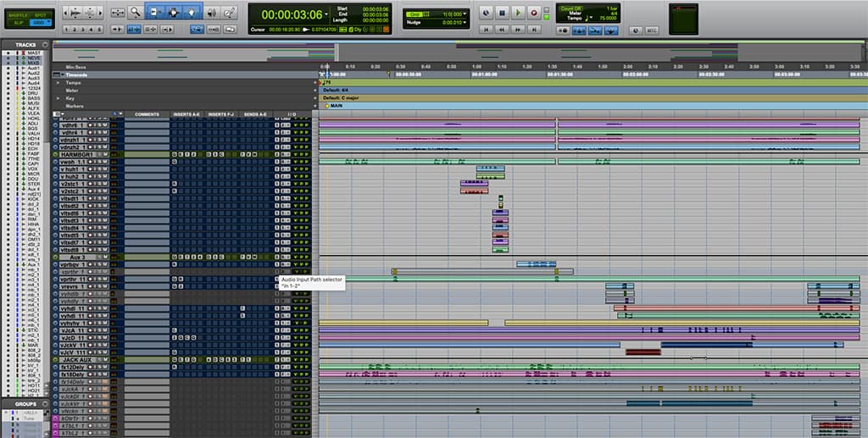Open main counter format dropdown arrow
Screen dimensions: 868x438
click(326, 14)
